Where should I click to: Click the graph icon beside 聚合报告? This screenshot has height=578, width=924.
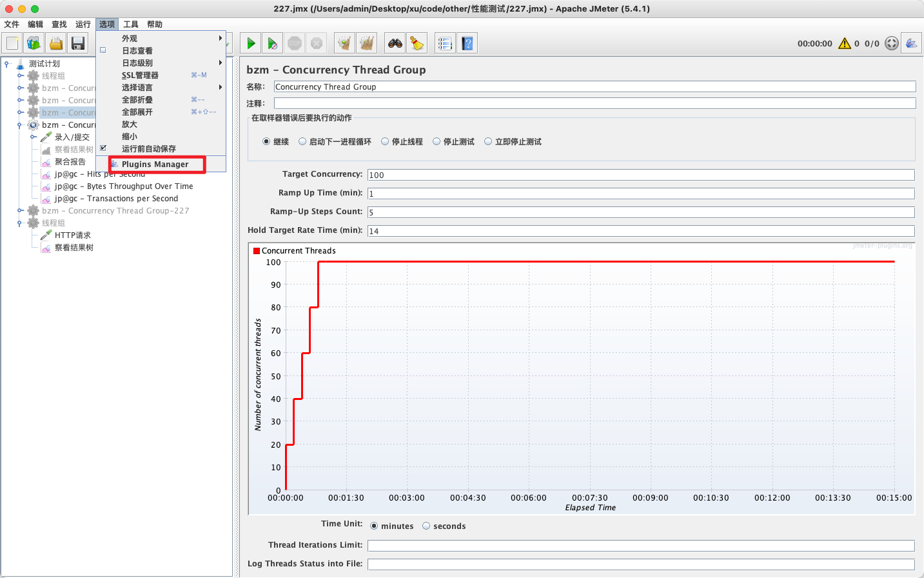pos(46,162)
